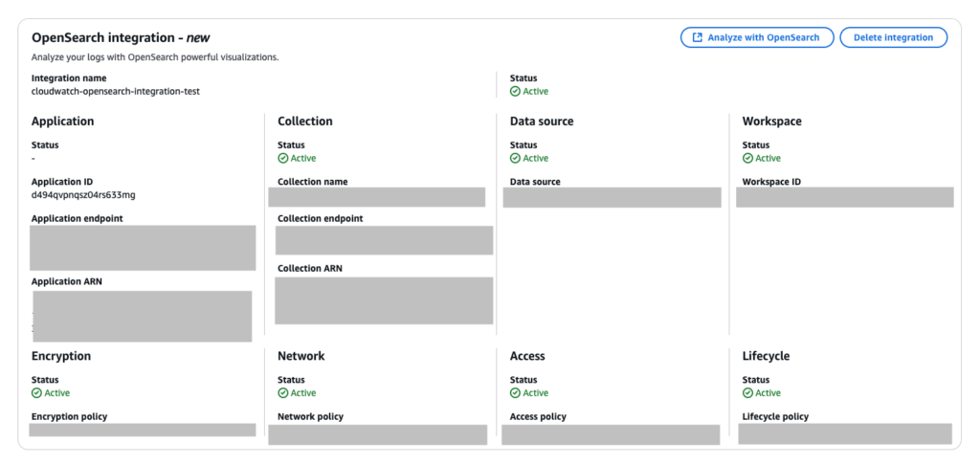The height and width of the screenshot is (465, 980).
Task: Click the Collection status Active check icon
Action: [x=283, y=159]
